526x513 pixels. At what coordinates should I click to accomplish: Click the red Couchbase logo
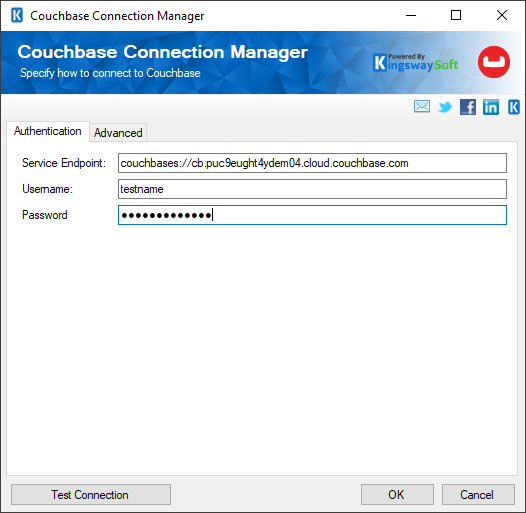pyautogui.click(x=494, y=62)
